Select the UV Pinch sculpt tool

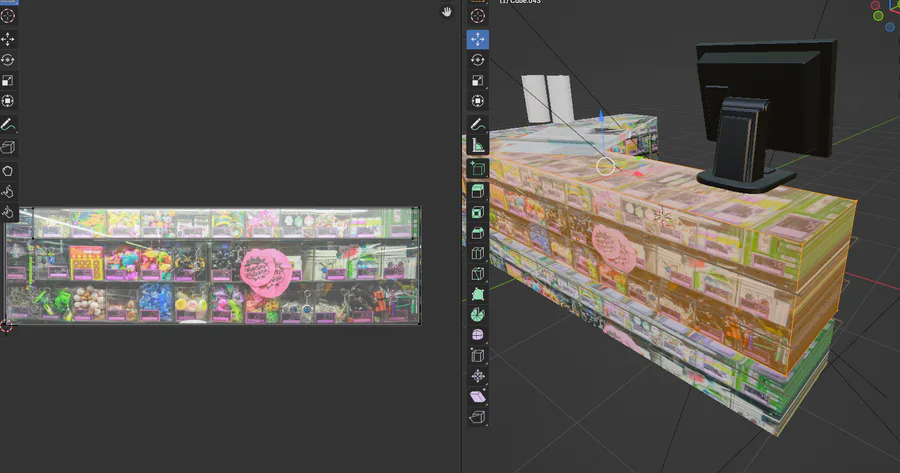[7, 212]
